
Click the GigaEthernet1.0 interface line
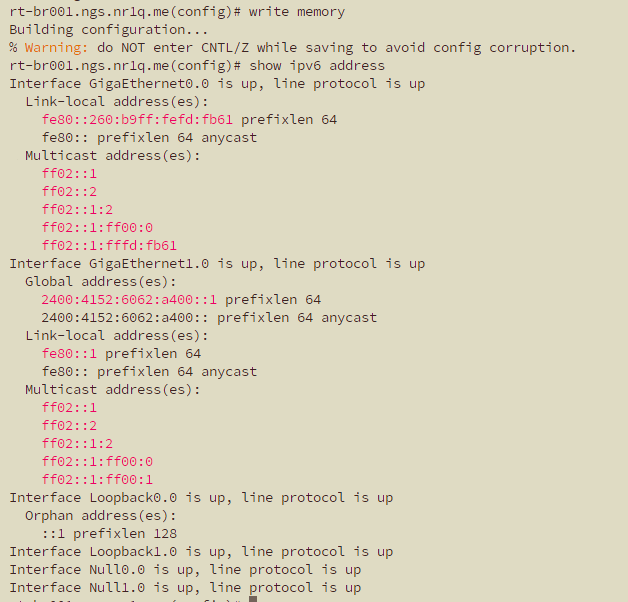pos(217,264)
